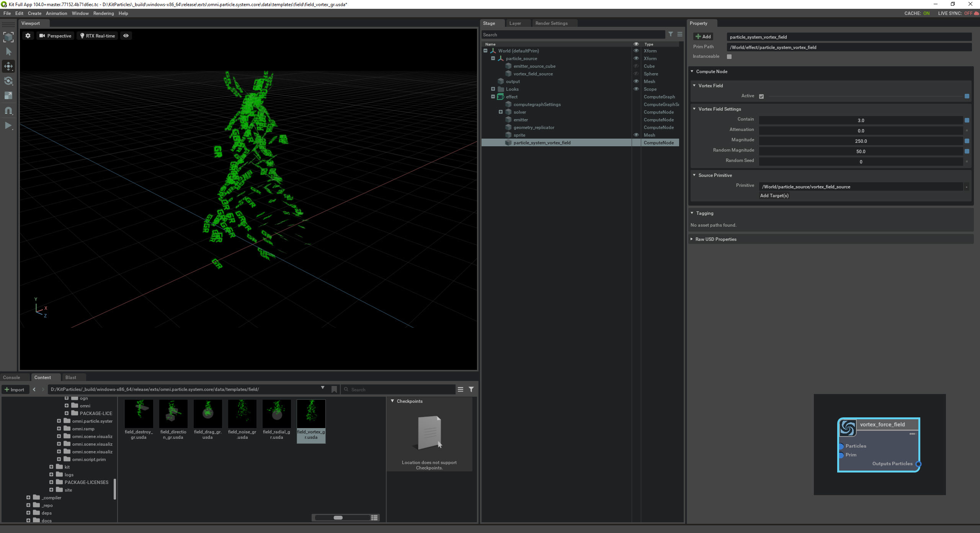Select geometry_replicator in Stage tree
The image size is (980, 533).
(534, 127)
